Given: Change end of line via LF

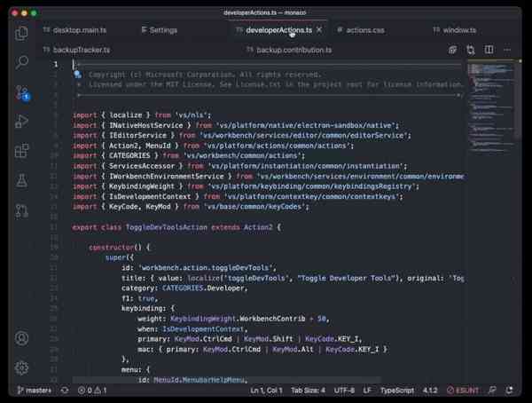Looking at the screenshot, I should [367, 391].
